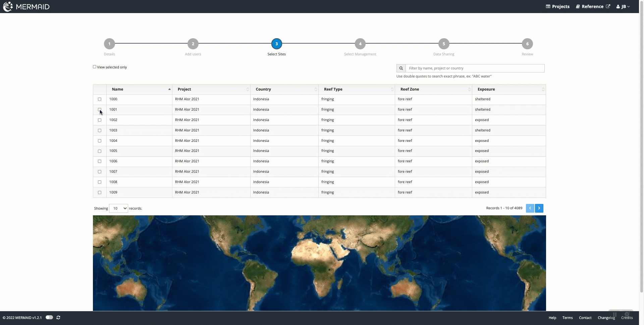Sort by Reef Type column header
This screenshot has height=325, width=644.
click(333, 89)
